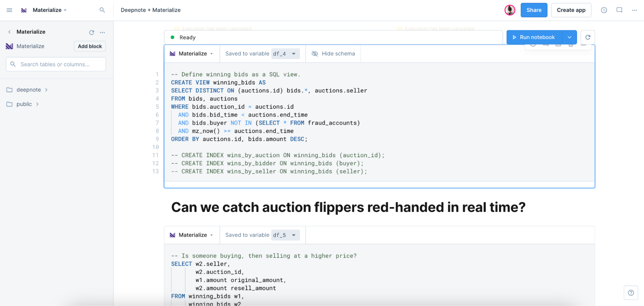
Task: Open the df_4 variable dropdown
Action: click(285, 53)
